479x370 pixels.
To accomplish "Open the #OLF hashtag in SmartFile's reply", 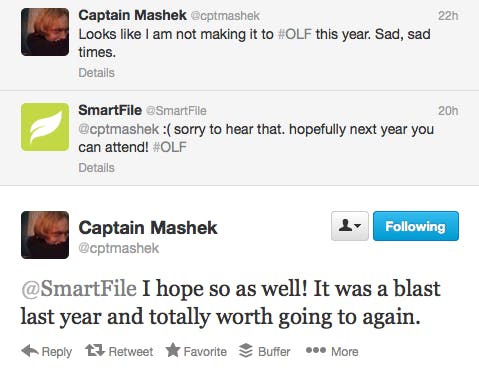I will pos(169,147).
